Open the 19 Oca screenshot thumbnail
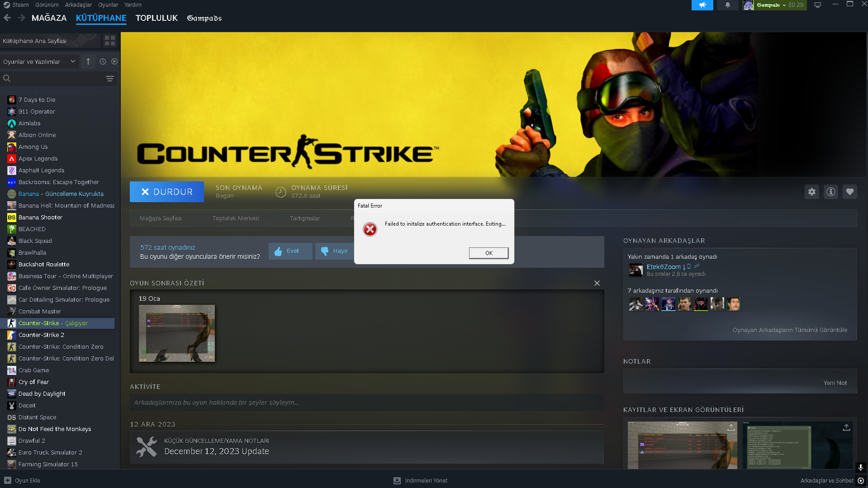 [x=177, y=333]
